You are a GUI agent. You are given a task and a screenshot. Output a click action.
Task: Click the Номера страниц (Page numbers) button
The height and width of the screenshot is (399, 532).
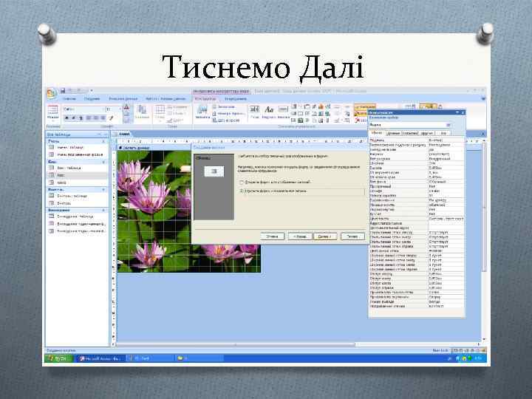point(228,114)
